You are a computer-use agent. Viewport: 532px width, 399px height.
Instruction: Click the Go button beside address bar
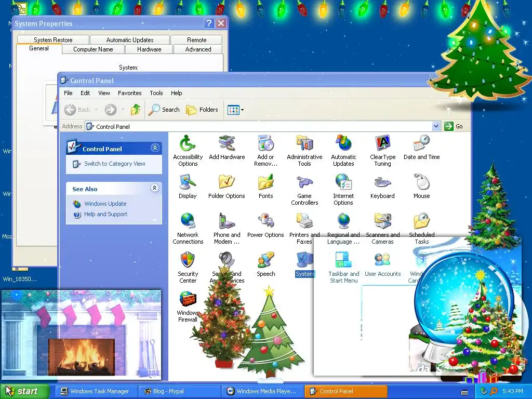454,126
